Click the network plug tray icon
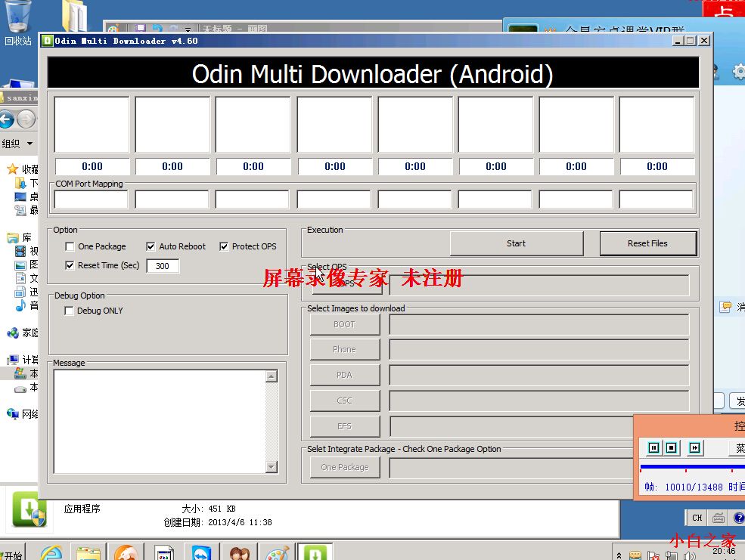745x560 pixels. tap(672, 555)
